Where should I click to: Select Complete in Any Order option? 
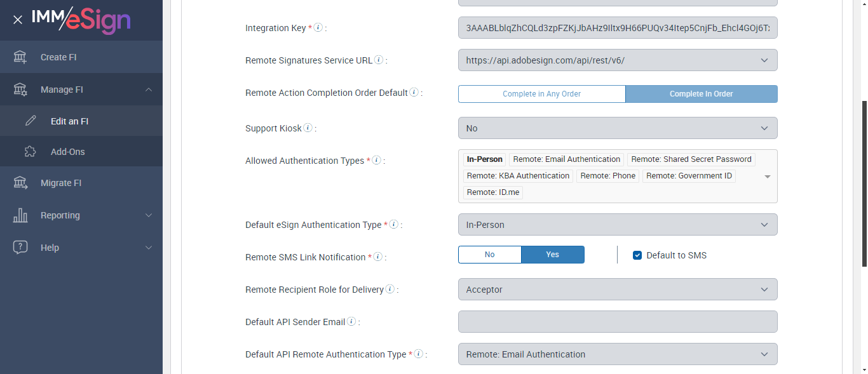[541, 94]
